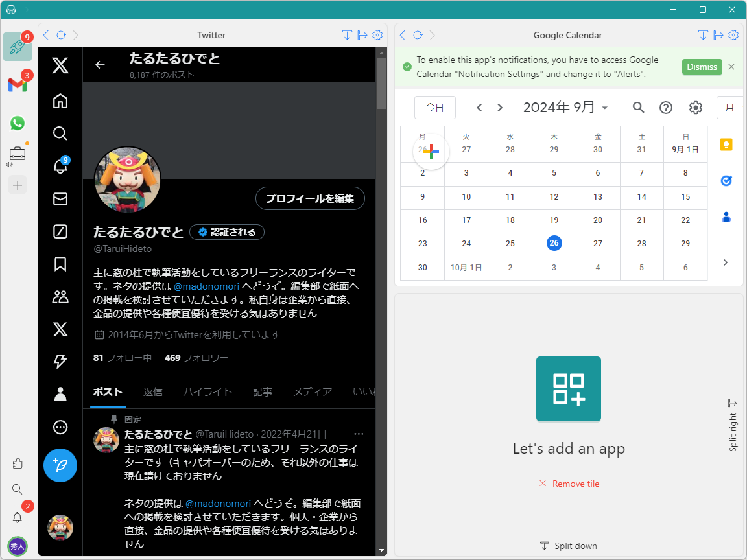The image size is (747, 560).
Task: Click the blue compose post button
Action: click(x=60, y=465)
